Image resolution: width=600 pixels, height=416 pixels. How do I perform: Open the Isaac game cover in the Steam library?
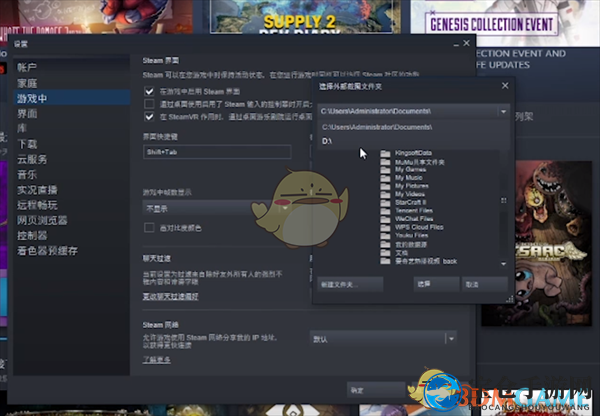(x=536, y=243)
